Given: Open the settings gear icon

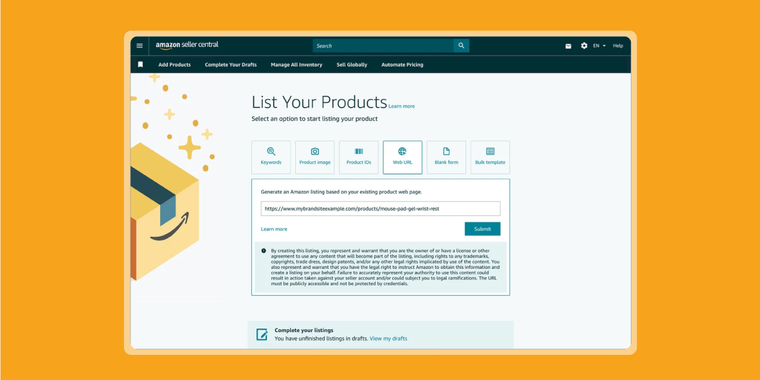Looking at the screenshot, I should pyautogui.click(x=584, y=46).
